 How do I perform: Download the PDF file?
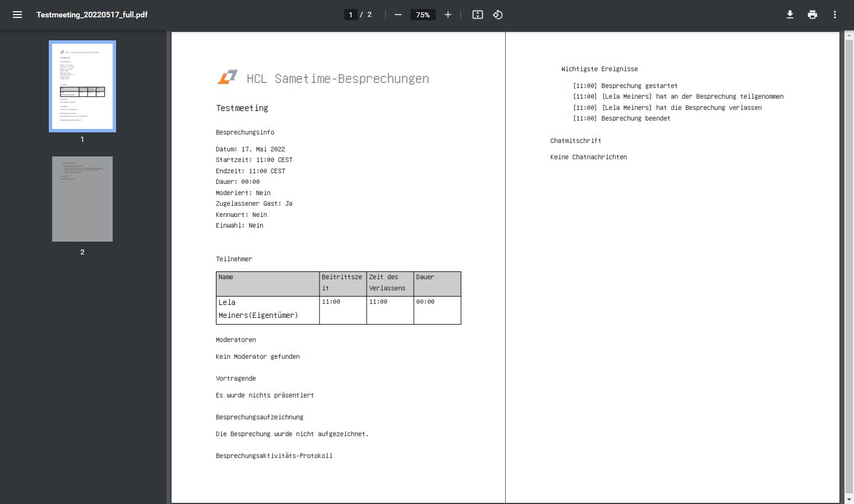[790, 15]
